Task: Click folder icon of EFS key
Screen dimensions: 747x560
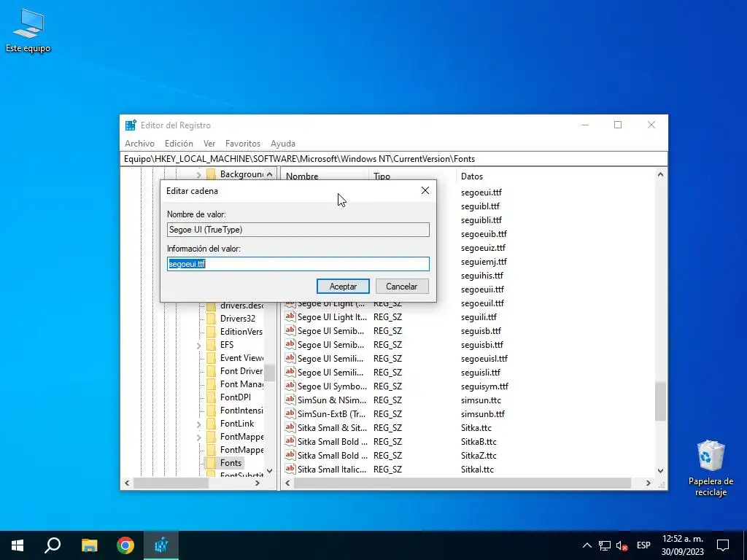Action: (211, 344)
